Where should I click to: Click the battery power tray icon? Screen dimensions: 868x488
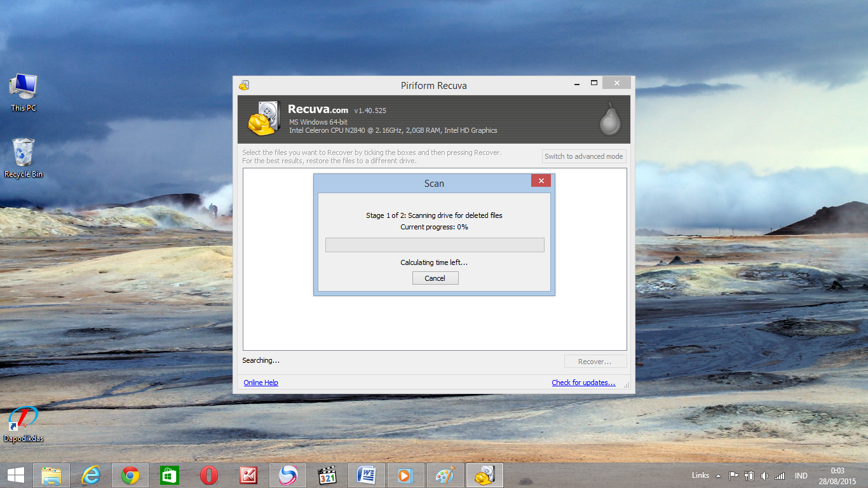(749, 475)
